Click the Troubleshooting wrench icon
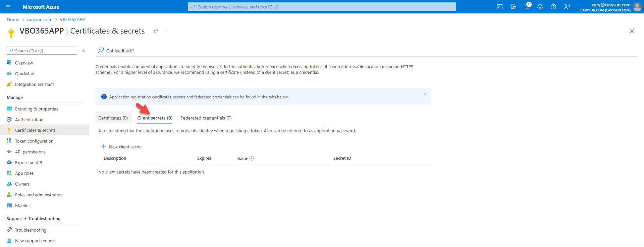The height and width of the screenshot is (247, 644). [x=9, y=230]
